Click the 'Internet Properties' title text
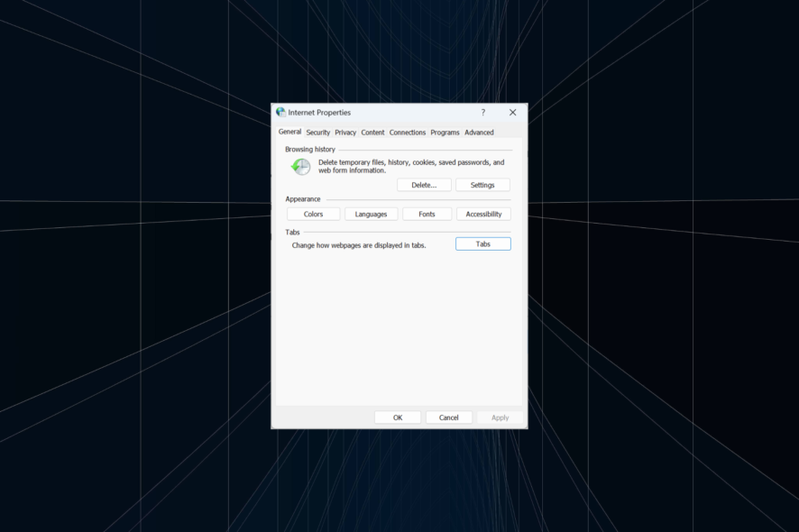This screenshot has height=532, width=799. click(x=319, y=113)
